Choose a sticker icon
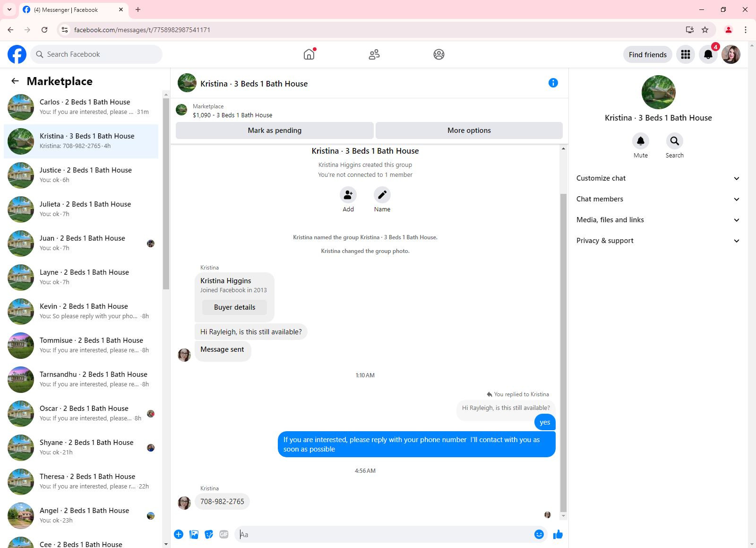The height and width of the screenshot is (548, 756). 209,534
